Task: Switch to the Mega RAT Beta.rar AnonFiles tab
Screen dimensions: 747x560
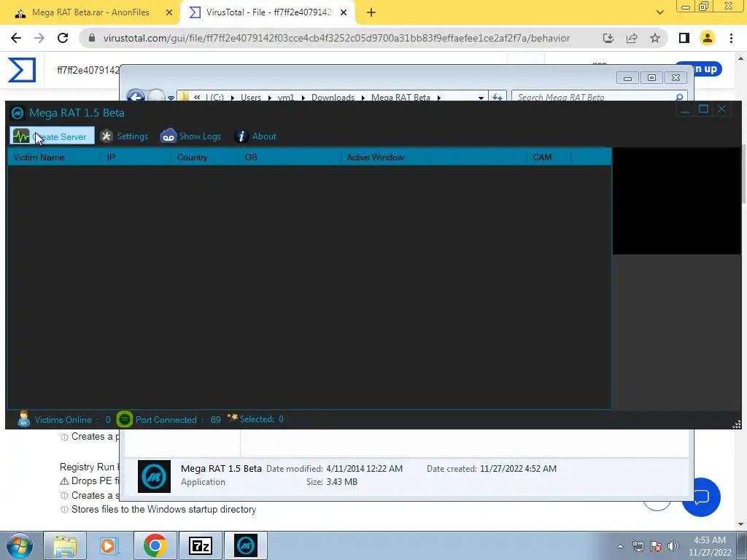Action: click(x=90, y=12)
